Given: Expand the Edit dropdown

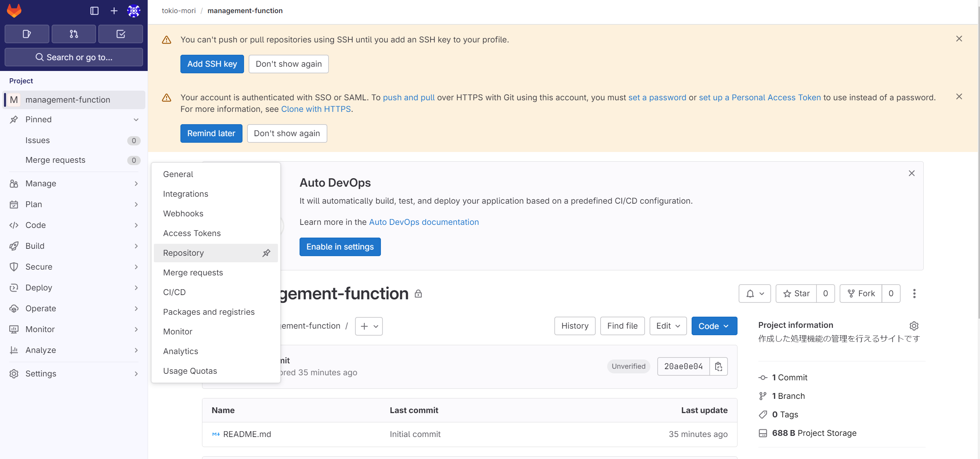Looking at the screenshot, I should pos(668,326).
